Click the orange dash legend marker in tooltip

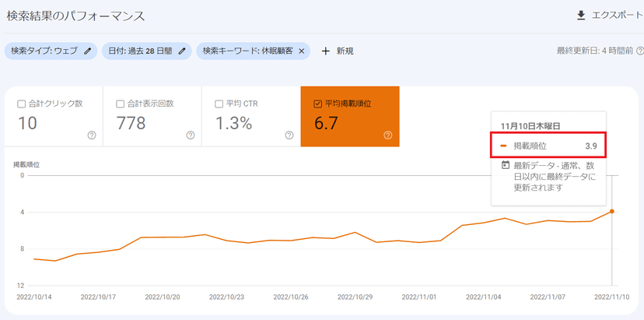click(504, 146)
